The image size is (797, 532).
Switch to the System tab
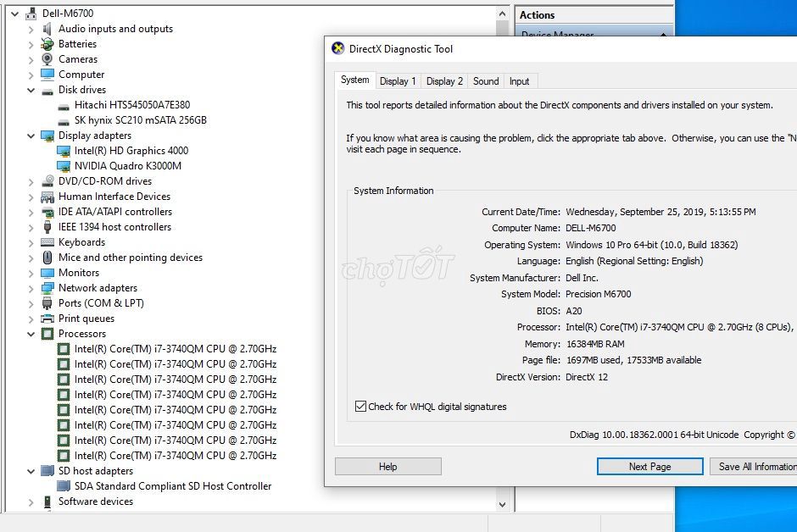(354, 80)
